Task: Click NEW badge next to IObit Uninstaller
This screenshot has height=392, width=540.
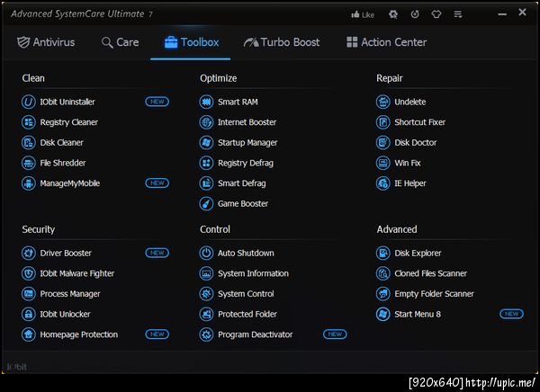Action: [157, 102]
